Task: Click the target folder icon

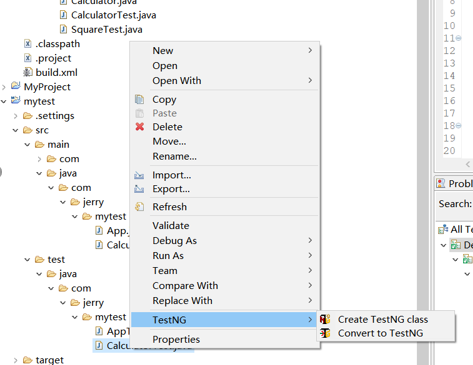Action: 27,360
